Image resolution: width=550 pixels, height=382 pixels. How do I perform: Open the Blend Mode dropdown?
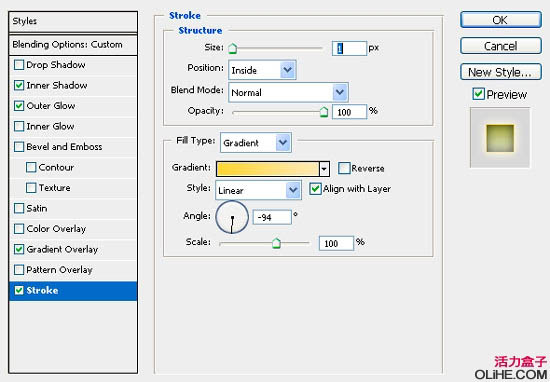pyautogui.click(x=288, y=93)
